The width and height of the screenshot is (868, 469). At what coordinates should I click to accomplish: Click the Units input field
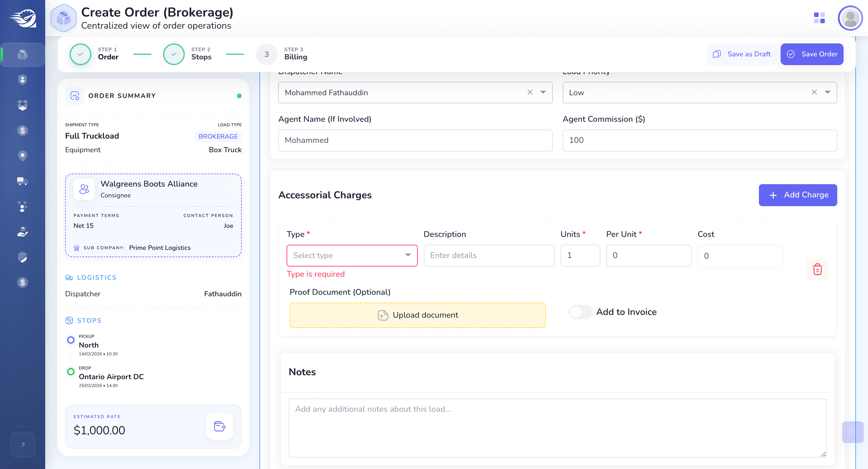580,255
